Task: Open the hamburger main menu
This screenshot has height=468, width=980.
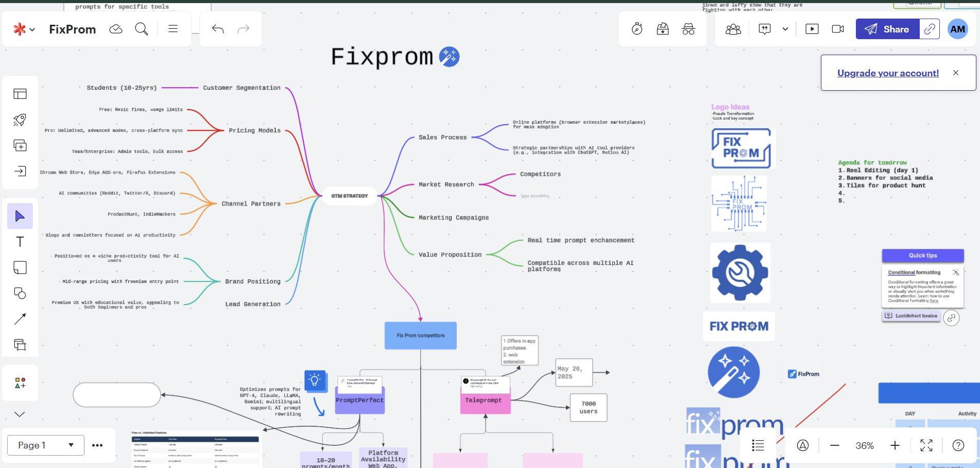Action: pos(173,29)
